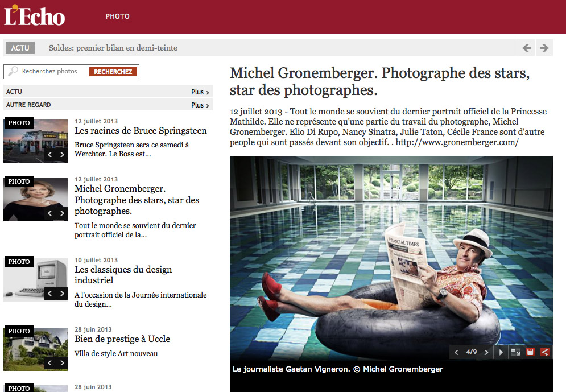
Task: Go to previous photo in gallery 4/9
Action: 456,352
